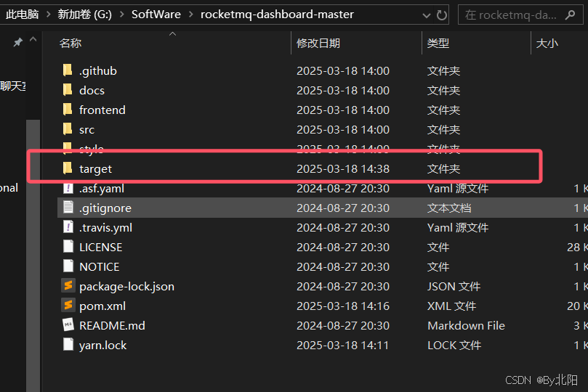Sort by 名称 column header
This screenshot has width=588, height=392.
pos(71,44)
